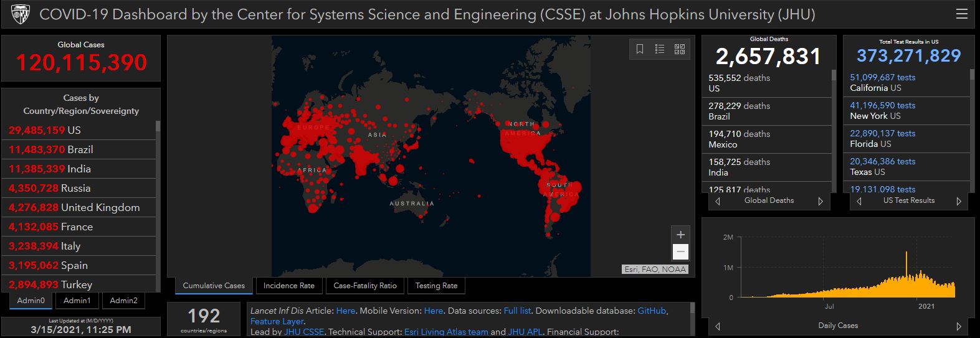This screenshot has height=338, width=980.
Task: Open the hamburger menu in header
Action: (962, 14)
